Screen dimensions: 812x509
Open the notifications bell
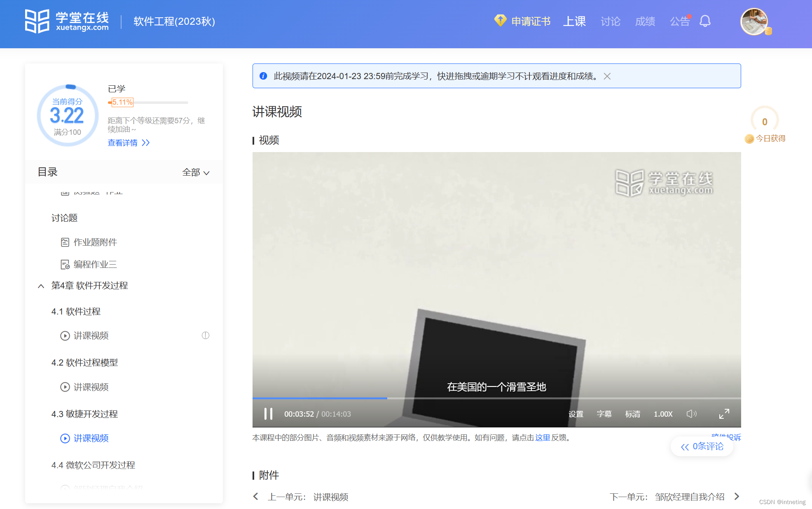(x=705, y=21)
